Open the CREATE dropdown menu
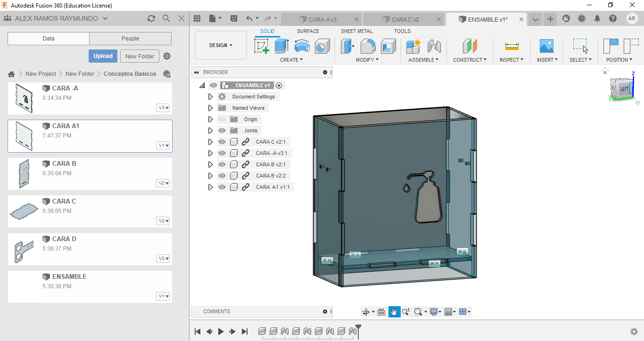Viewport: 644px width, 341px height. pos(291,60)
